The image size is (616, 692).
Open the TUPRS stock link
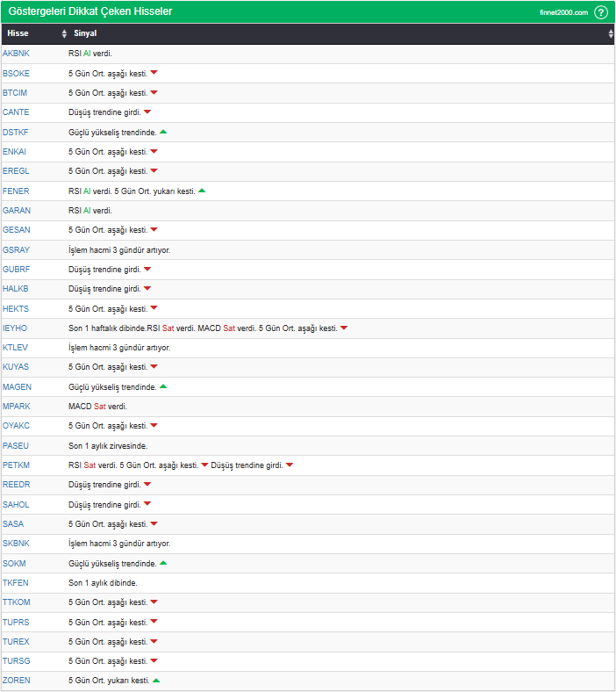(x=17, y=622)
